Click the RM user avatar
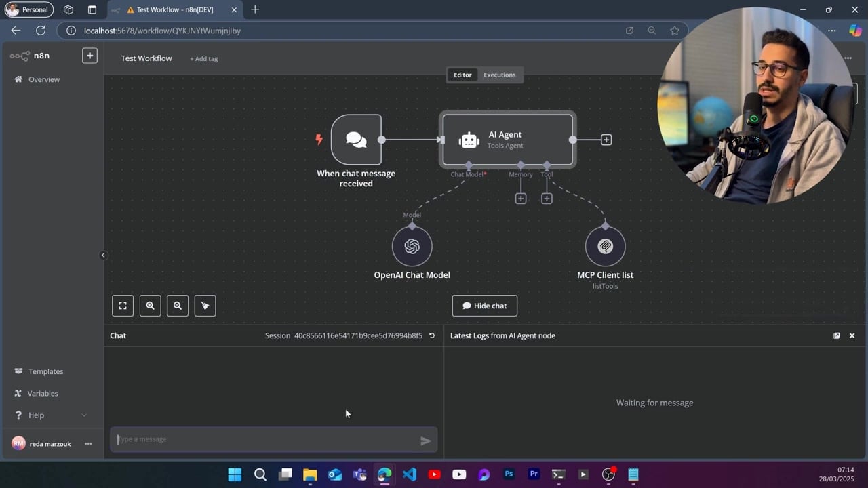The image size is (868, 488). point(18,443)
